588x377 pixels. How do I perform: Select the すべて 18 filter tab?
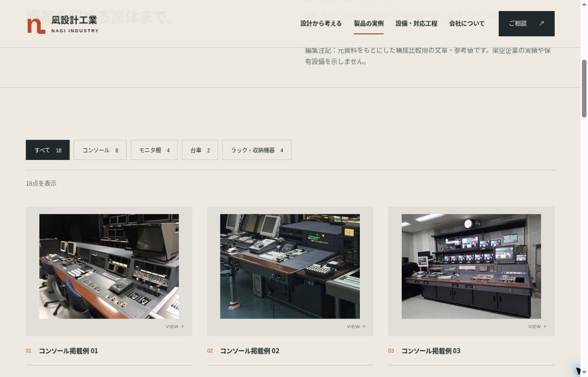pyautogui.click(x=47, y=150)
